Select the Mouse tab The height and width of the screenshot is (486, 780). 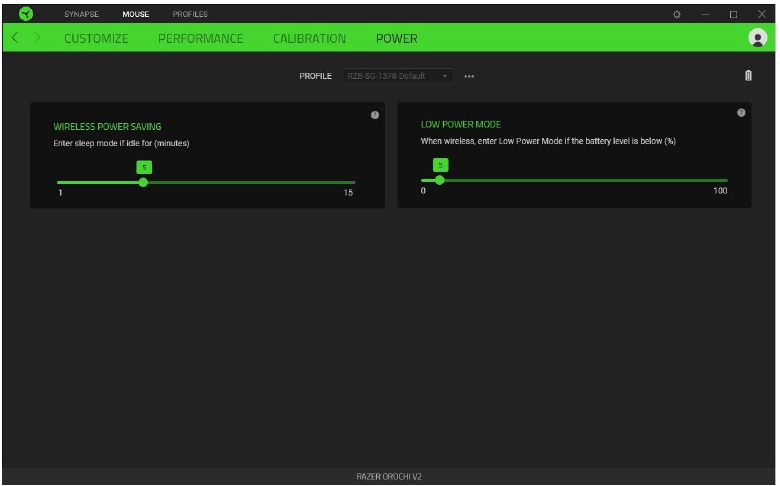pos(136,14)
